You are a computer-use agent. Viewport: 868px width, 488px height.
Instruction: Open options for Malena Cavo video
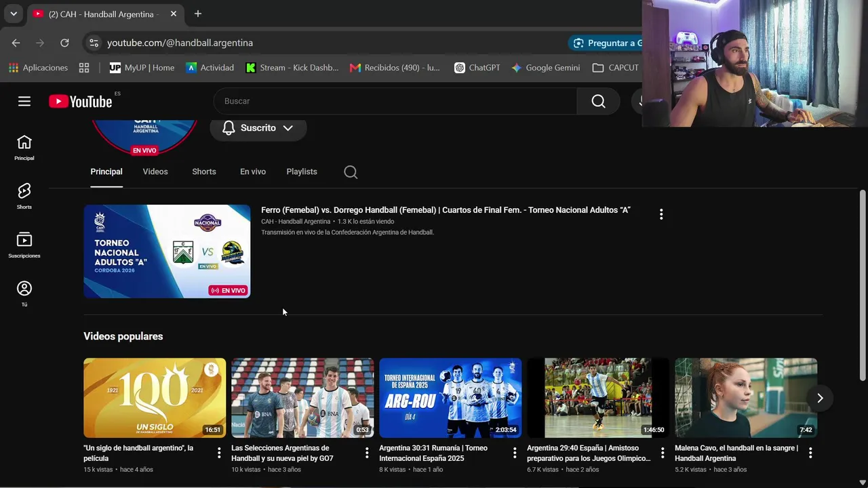point(810,453)
